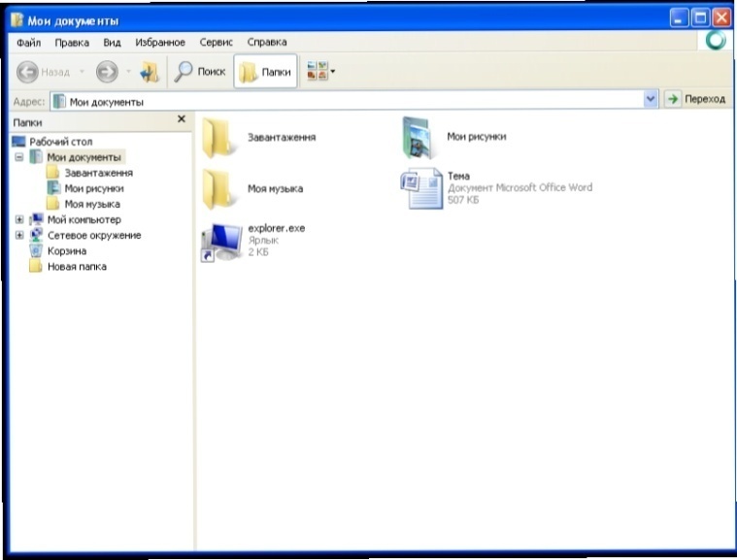Screen dimensions: 737x560
Task: Open the Вид menu
Action: point(112,43)
